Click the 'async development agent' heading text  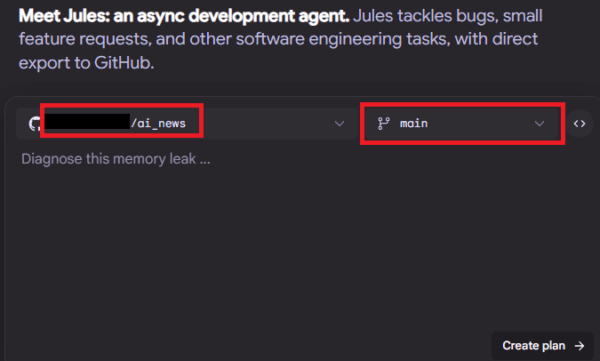(x=243, y=16)
